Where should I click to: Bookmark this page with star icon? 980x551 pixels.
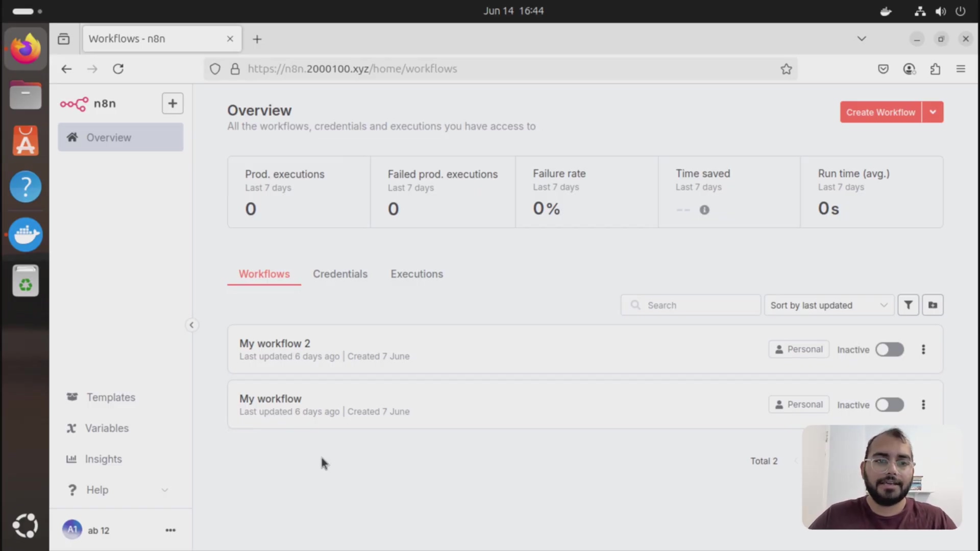click(x=786, y=69)
